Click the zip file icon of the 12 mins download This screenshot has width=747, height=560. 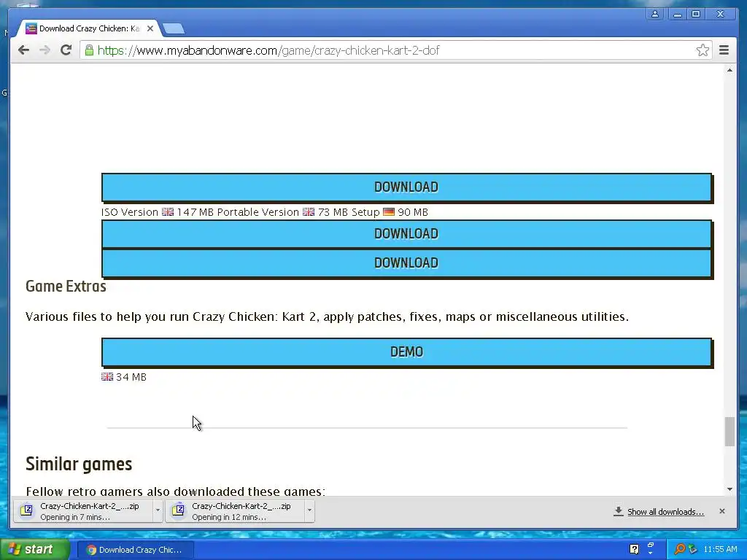178,510
